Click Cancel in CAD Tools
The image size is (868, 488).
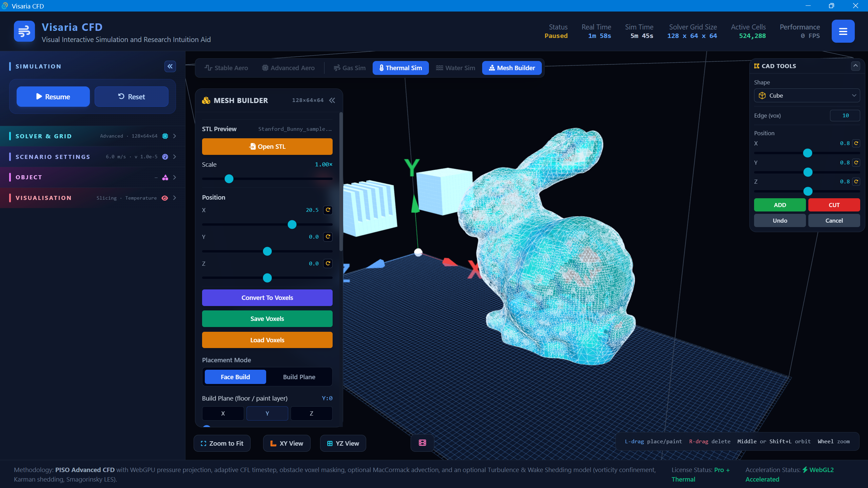click(x=834, y=221)
